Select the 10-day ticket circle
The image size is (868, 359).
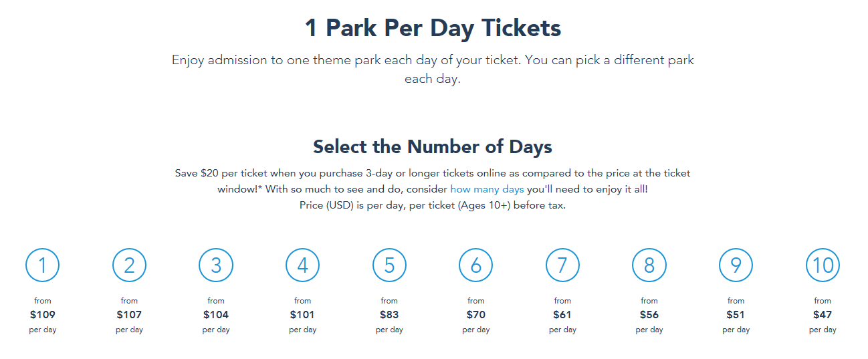[823, 265]
